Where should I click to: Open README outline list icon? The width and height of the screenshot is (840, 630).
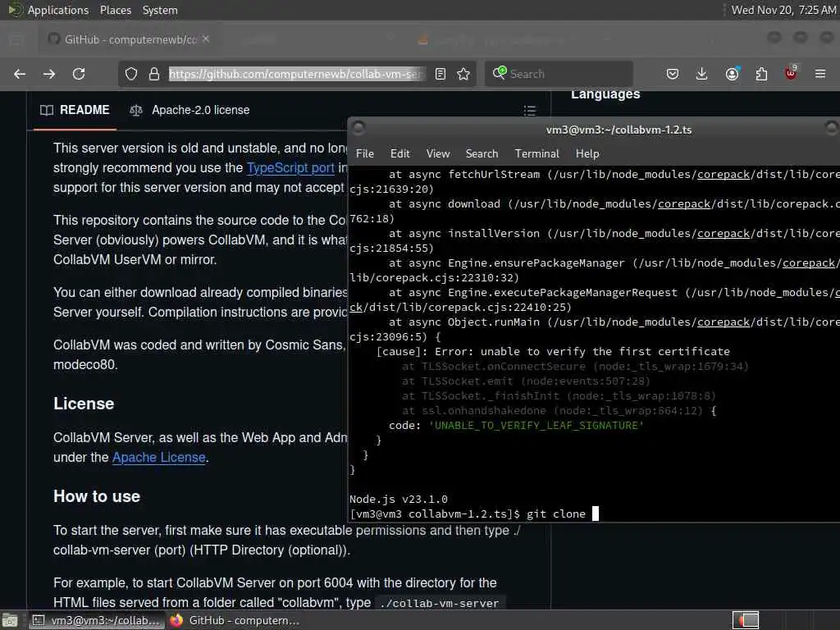click(x=530, y=111)
